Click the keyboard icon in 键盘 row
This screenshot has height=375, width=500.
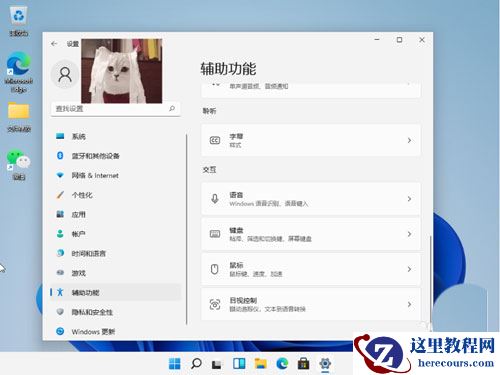click(x=215, y=234)
